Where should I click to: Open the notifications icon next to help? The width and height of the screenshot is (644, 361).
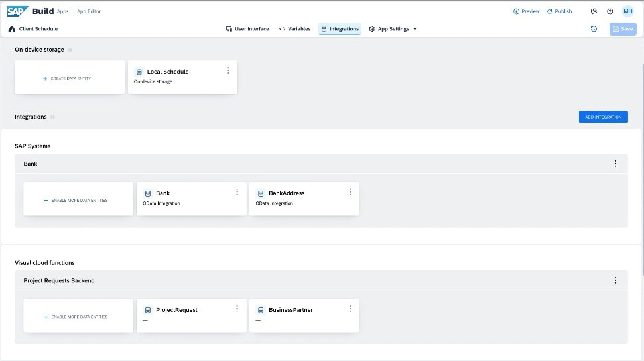point(594,11)
